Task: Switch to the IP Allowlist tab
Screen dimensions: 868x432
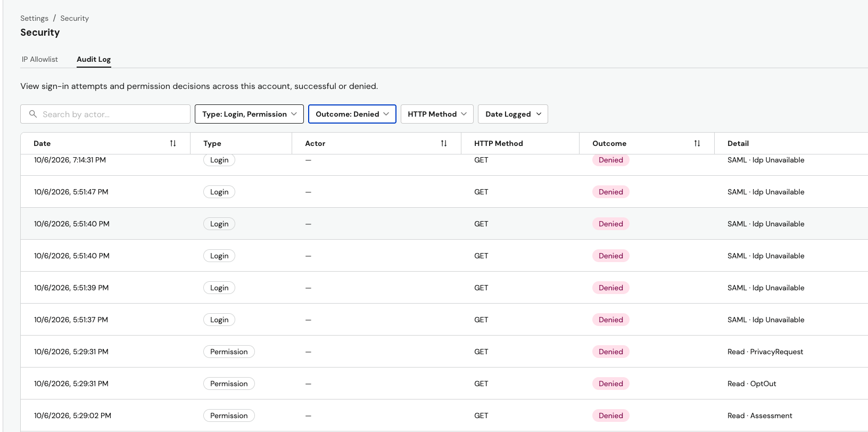Action: click(x=40, y=59)
